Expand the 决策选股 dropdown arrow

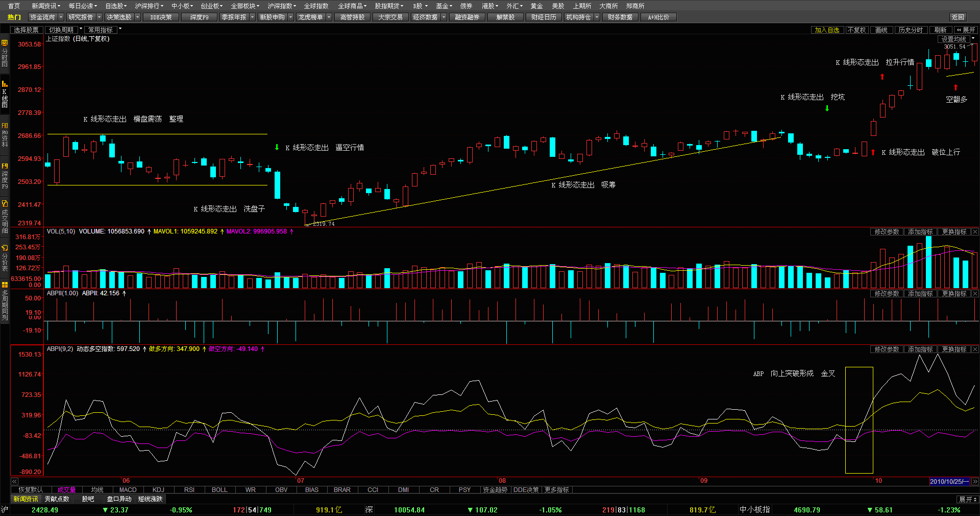(x=138, y=17)
